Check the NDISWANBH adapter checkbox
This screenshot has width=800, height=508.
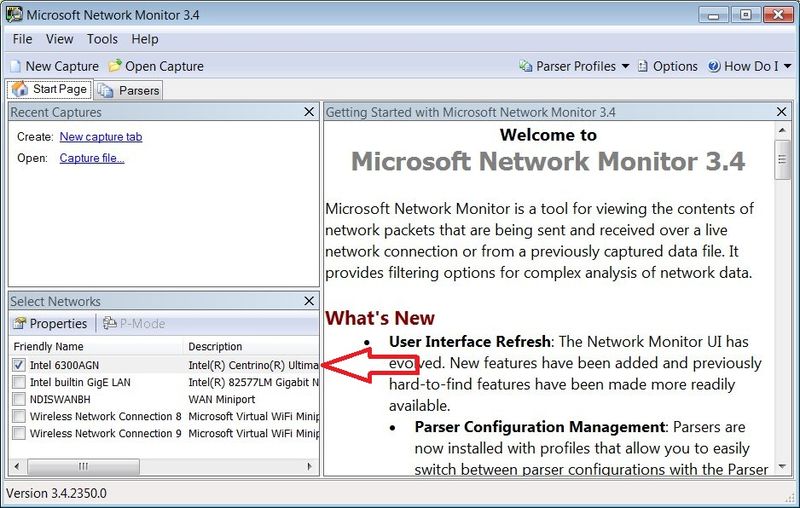(19, 399)
